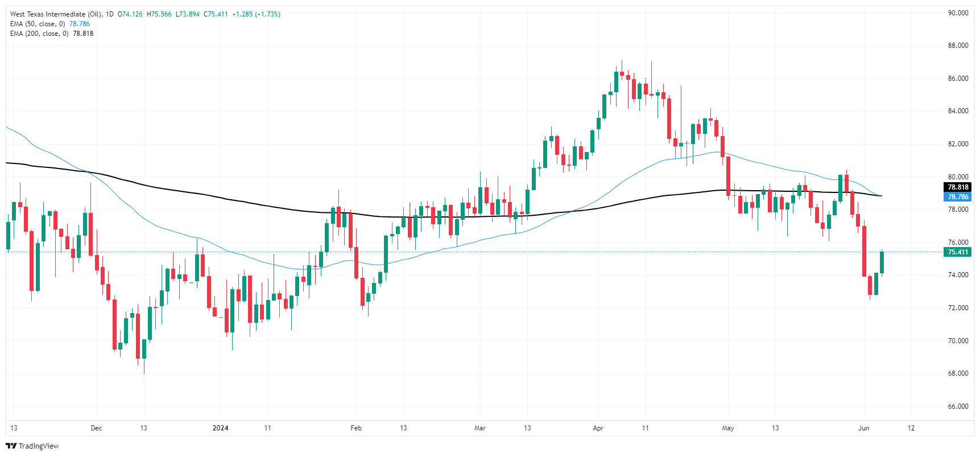This screenshot has width=980, height=456.
Task: Click the Dec label on time axis
Action: point(96,428)
